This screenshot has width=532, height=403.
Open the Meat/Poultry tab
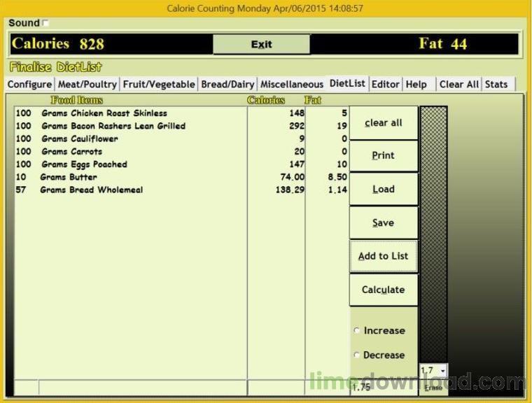click(87, 85)
